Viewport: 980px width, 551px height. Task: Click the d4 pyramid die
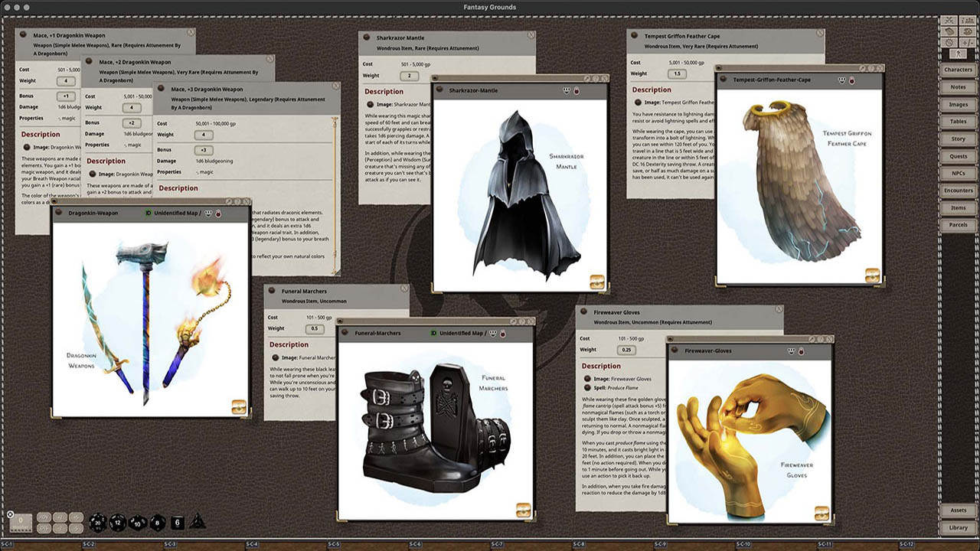coord(197,522)
